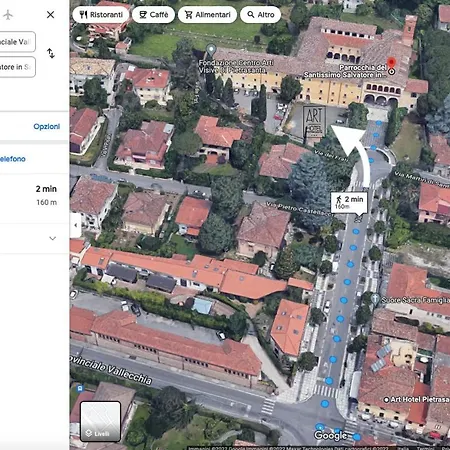Select the bus stop icon near Vallecchia road

[80, 388]
